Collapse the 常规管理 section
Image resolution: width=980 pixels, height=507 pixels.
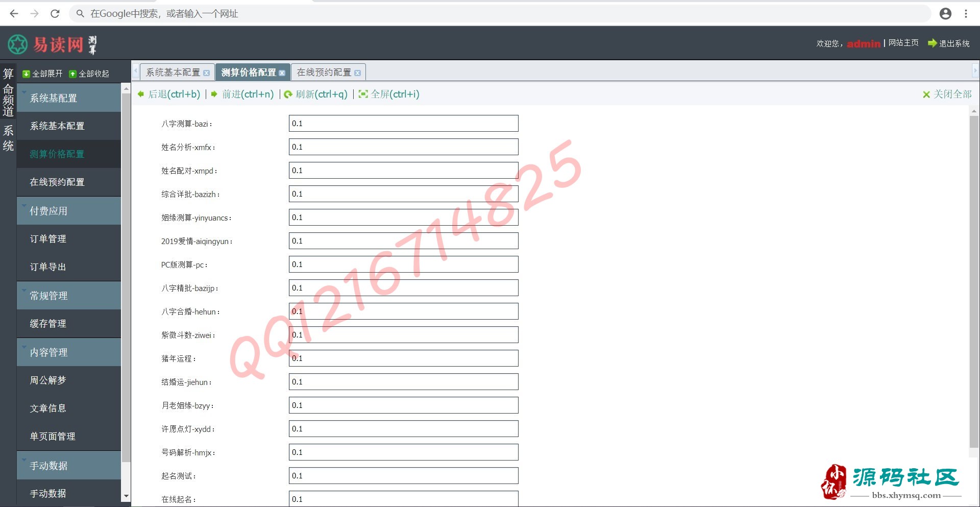coord(68,296)
